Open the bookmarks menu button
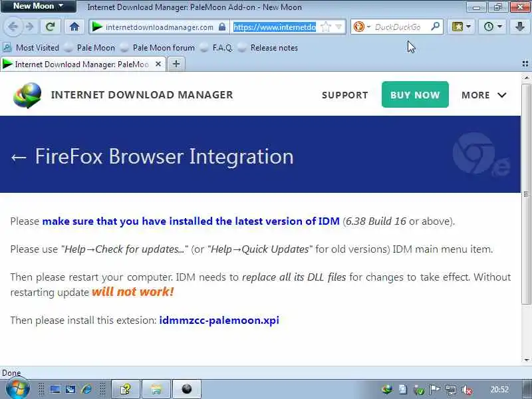Viewport: 532px width, 399px height. coord(461,27)
